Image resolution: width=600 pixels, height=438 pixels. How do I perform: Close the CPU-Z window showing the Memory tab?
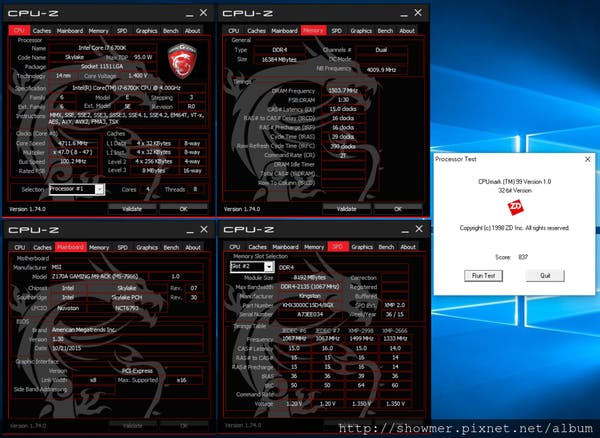(x=418, y=13)
